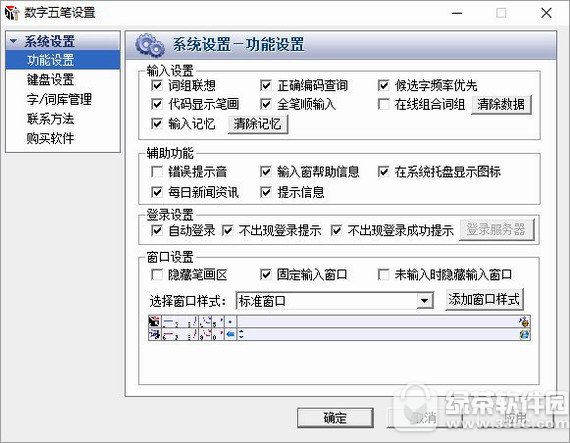Close the 数字五笔设置 window
570x443 pixels.
coord(546,13)
